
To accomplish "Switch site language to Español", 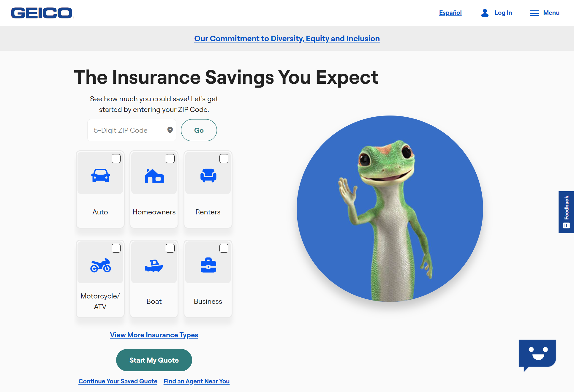I will (450, 13).
